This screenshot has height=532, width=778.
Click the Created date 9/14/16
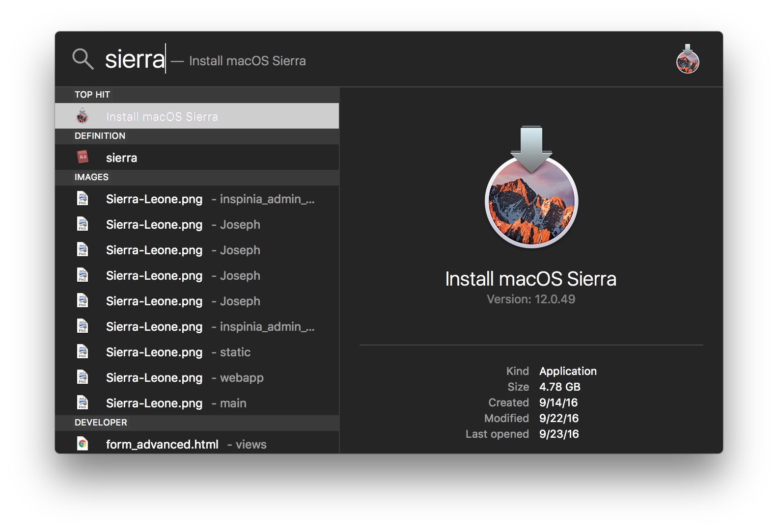click(558, 402)
